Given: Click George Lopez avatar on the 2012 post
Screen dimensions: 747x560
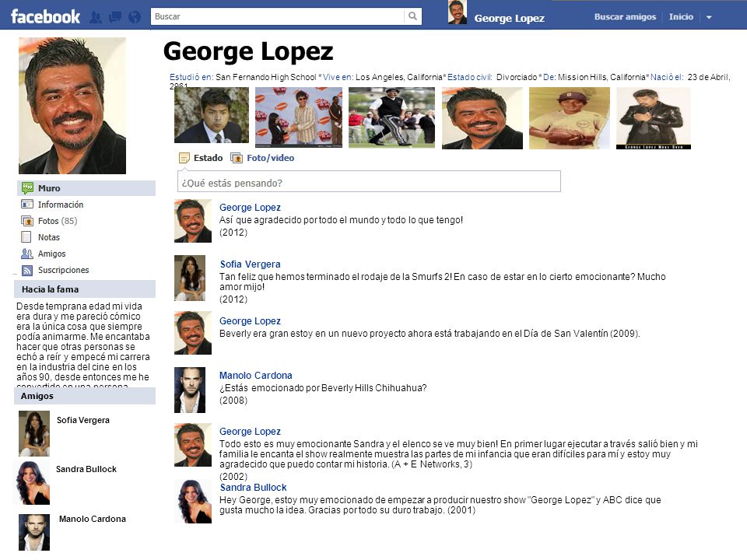Looking at the screenshot, I should point(193,221).
